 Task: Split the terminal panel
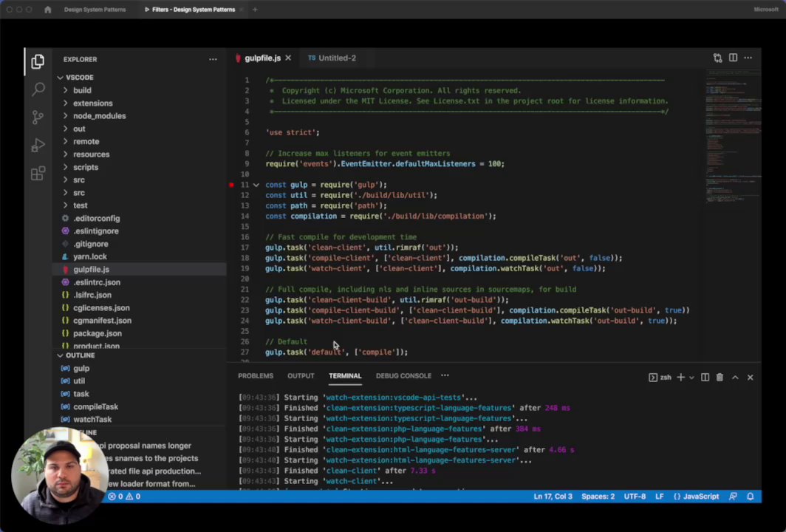705,377
